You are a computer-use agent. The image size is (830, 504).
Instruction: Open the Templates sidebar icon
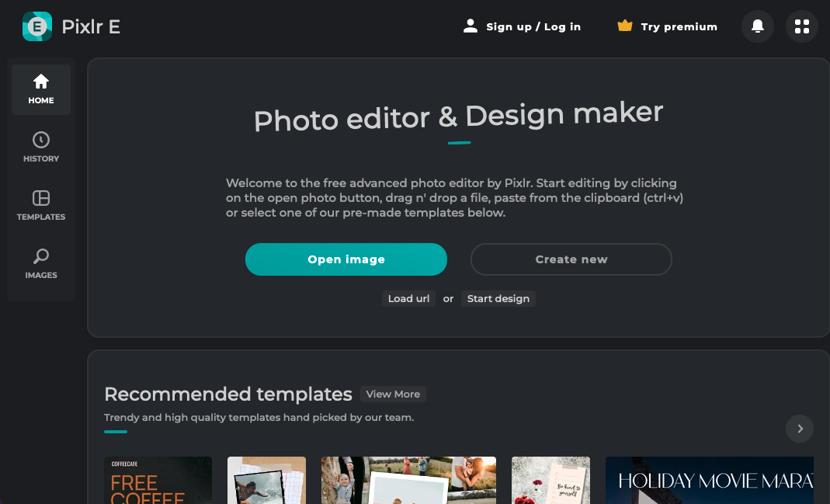[x=41, y=199]
